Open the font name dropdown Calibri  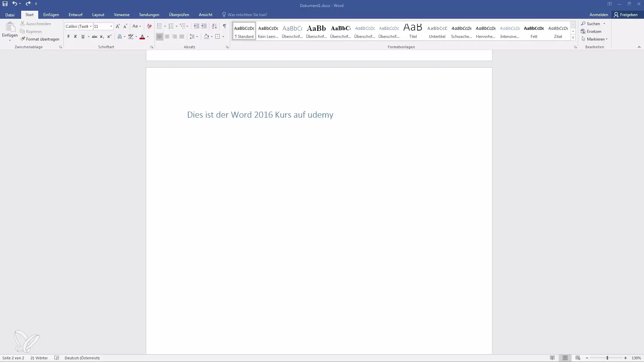pyautogui.click(x=91, y=26)
